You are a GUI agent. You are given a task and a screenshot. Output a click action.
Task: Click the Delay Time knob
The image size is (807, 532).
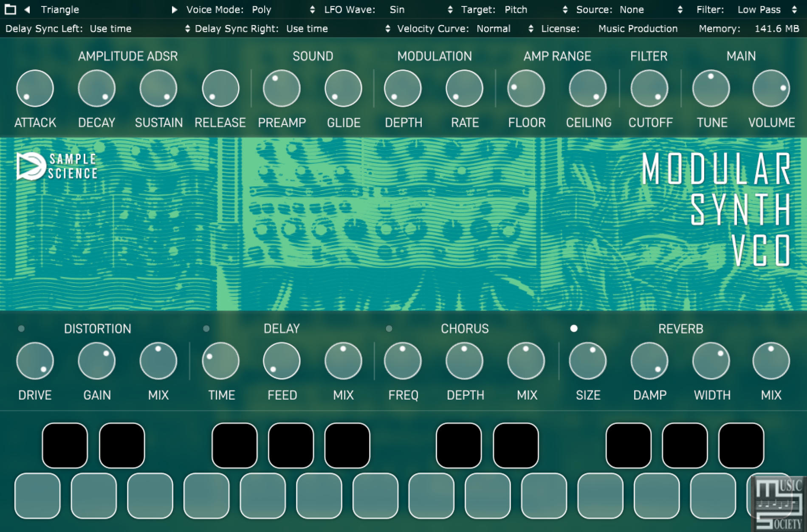click(x=220, y=361)
